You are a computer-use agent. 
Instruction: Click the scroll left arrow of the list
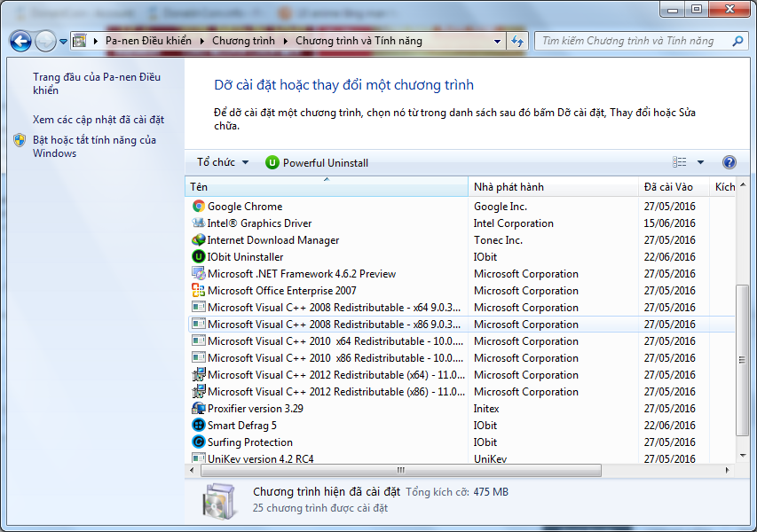click(x=193, y=470)
